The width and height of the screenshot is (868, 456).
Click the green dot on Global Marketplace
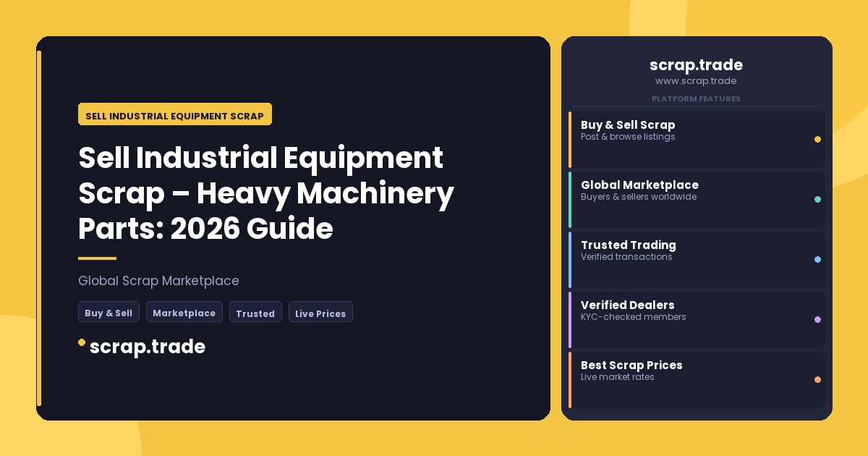click(x=817, y=199)
